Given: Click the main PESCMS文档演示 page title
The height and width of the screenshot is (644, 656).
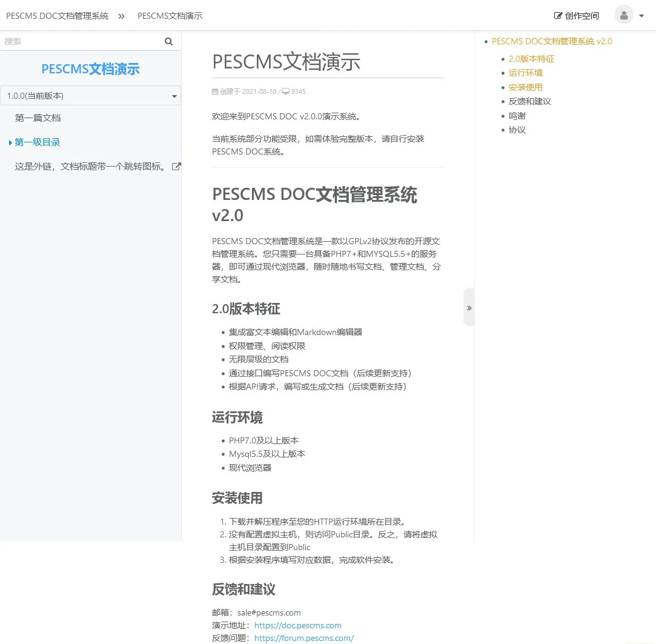Looking at the screenshot, I should [286, 62].
